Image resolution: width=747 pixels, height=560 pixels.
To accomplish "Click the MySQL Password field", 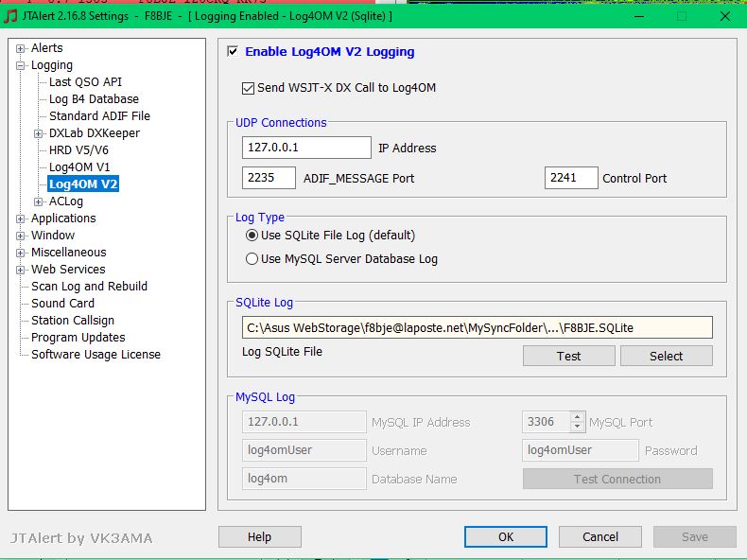I will pos(581,450).
